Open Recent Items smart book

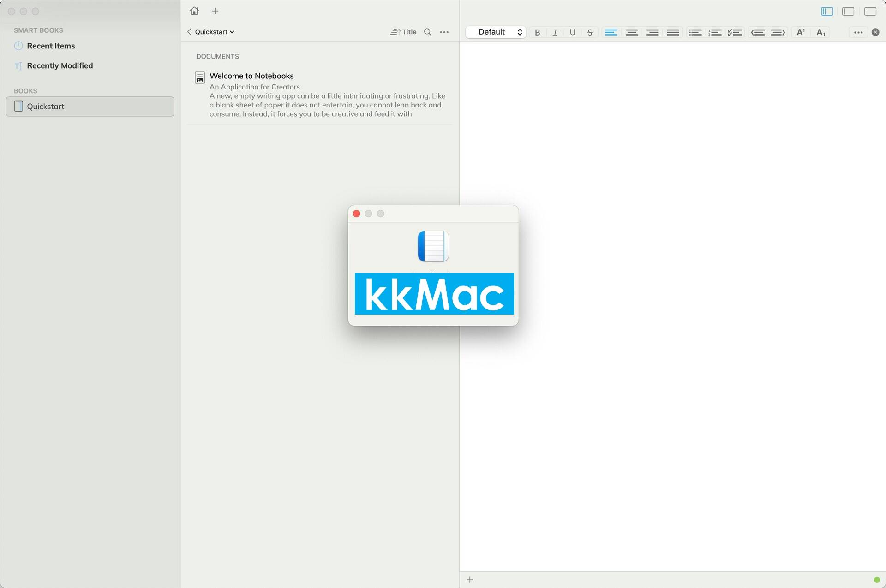point(90,46)
